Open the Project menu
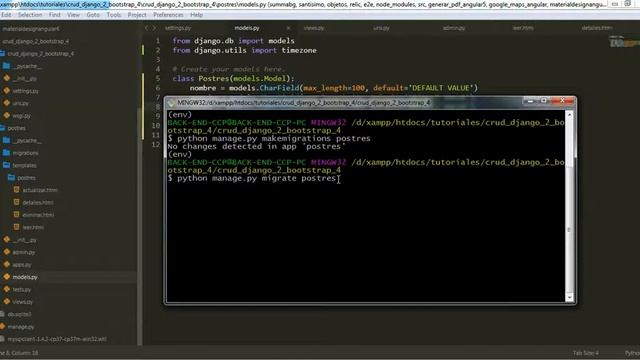 [137, 15]
